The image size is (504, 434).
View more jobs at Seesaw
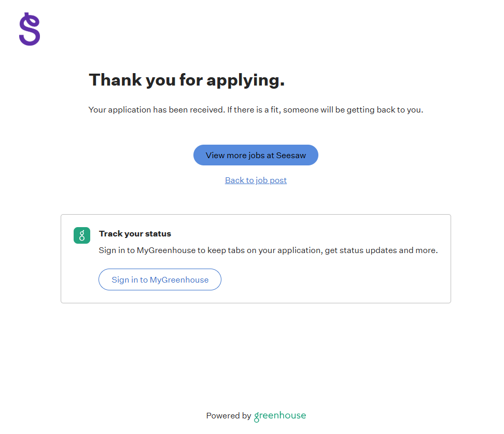(x=256, y=155)
